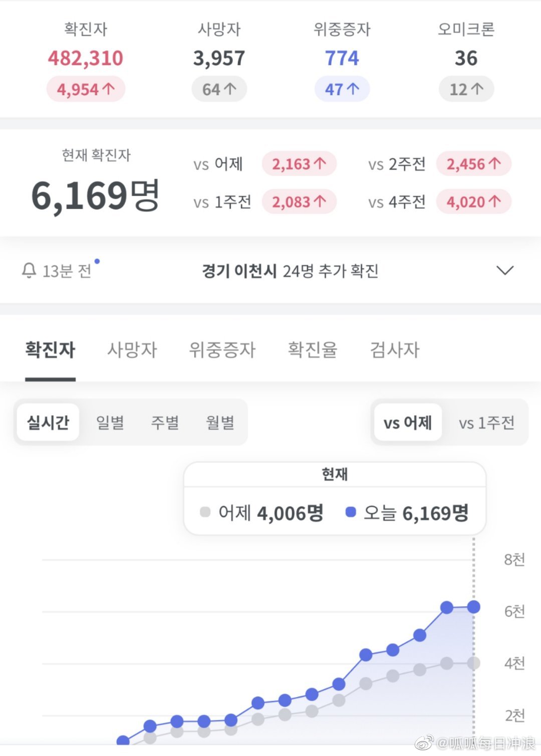The image size is (541, 756).
Task: Click the 64 deaths increase badge
Action: click(219, 90)
